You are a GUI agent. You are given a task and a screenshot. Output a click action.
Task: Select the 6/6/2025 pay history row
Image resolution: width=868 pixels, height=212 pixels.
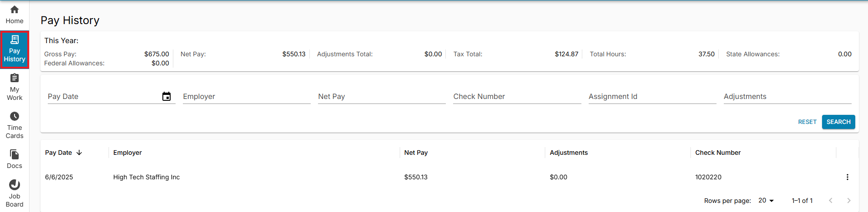click(x=449, y=177)
